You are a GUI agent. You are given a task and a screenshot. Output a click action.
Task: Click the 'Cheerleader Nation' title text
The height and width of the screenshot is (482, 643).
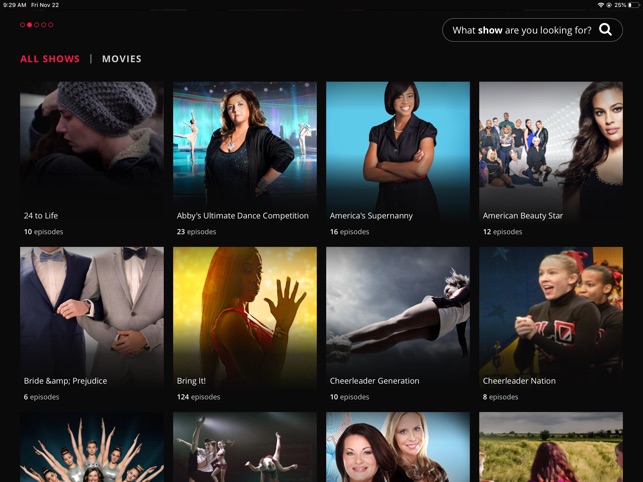(519, 381)
